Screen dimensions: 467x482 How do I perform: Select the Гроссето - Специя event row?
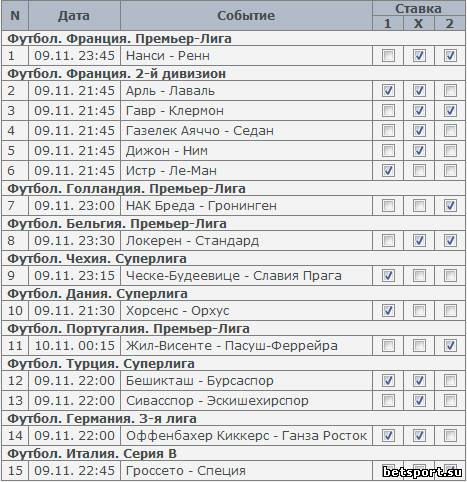(233, 471)
